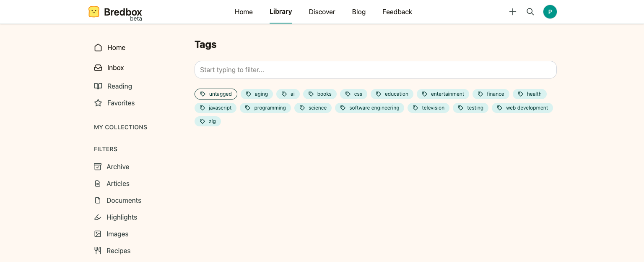Click the Bredbox brand name text
The width and height of the screenshot is (644, 262).
tap(123, 12)
